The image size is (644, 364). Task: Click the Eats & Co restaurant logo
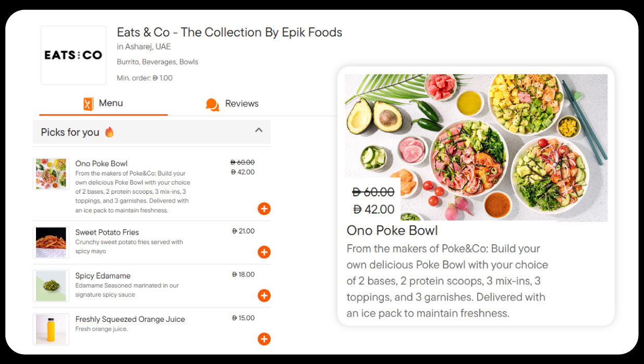tap(74, 55)
